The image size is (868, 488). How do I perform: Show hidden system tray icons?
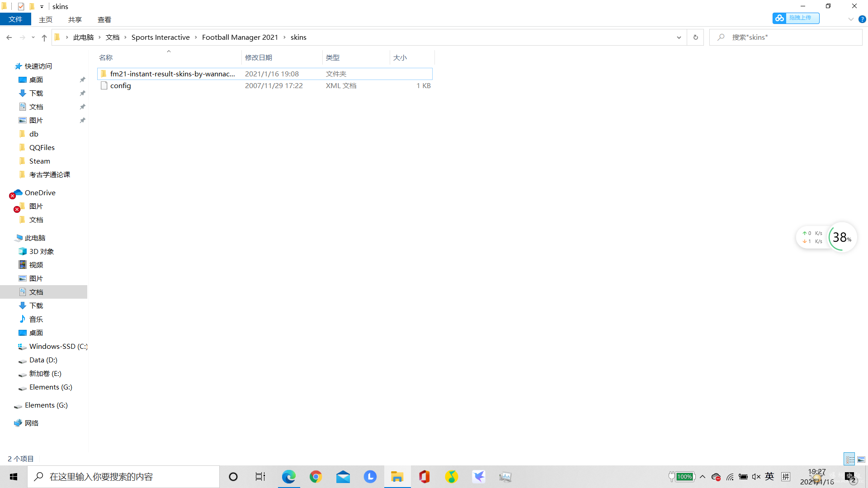coord(703,477)
